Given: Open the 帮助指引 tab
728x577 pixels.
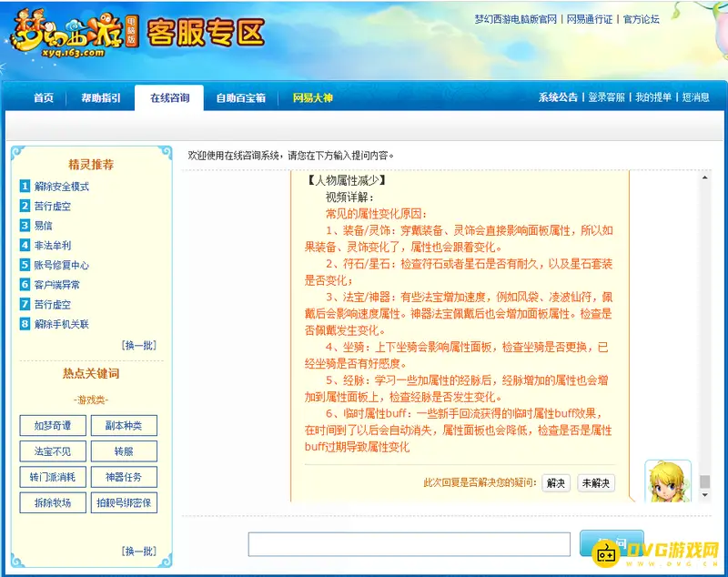Looking at the screenshot, I should pos(101,98).
